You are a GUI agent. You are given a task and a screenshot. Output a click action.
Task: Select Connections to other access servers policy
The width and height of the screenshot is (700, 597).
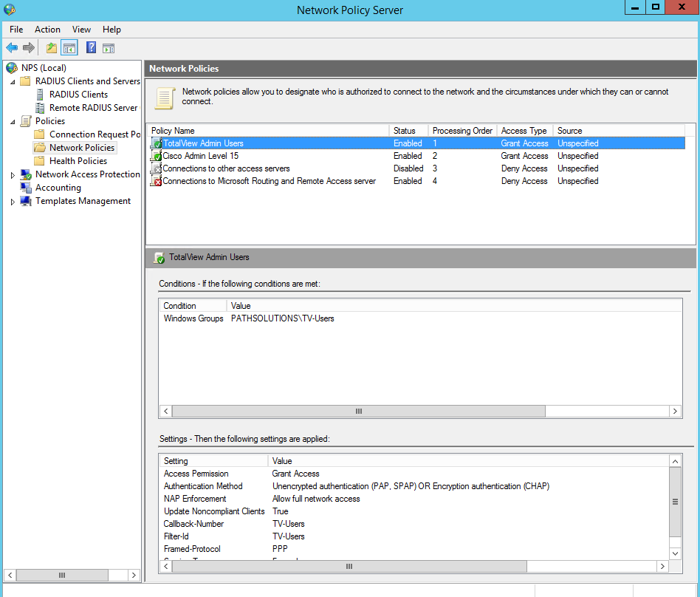tap(226, 168)
